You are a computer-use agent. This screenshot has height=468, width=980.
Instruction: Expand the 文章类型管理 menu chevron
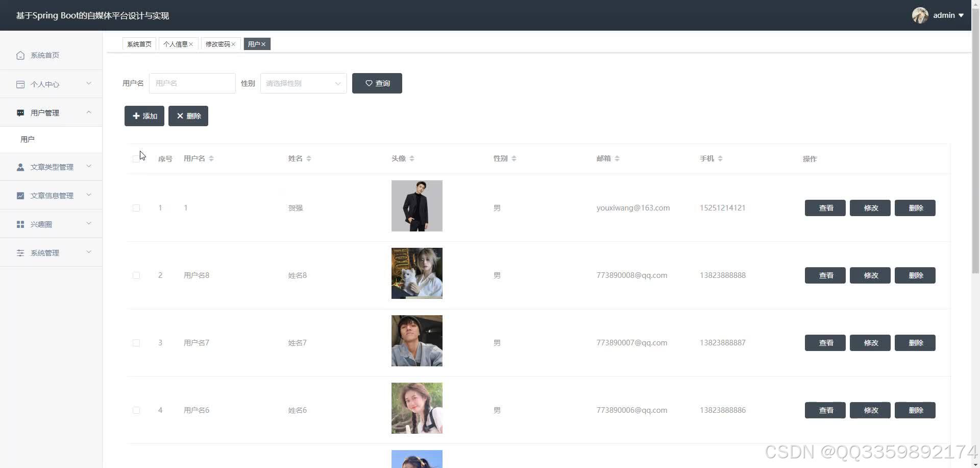pos(89,166)
